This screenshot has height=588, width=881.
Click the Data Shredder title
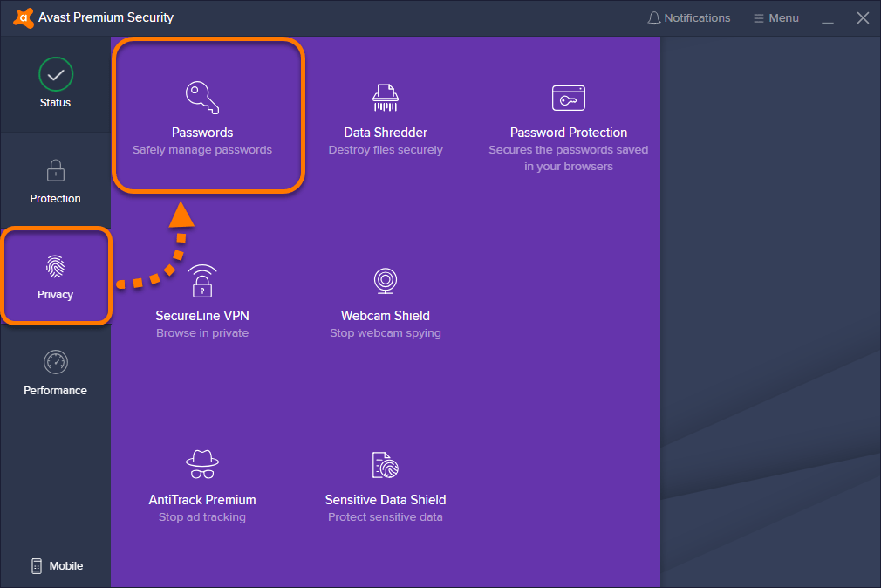386,133
